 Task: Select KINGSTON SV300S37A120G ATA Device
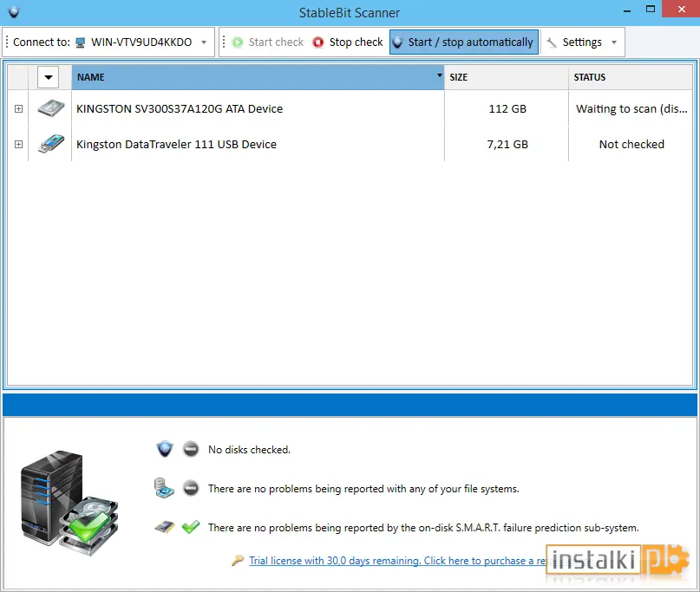click(180, 109)
